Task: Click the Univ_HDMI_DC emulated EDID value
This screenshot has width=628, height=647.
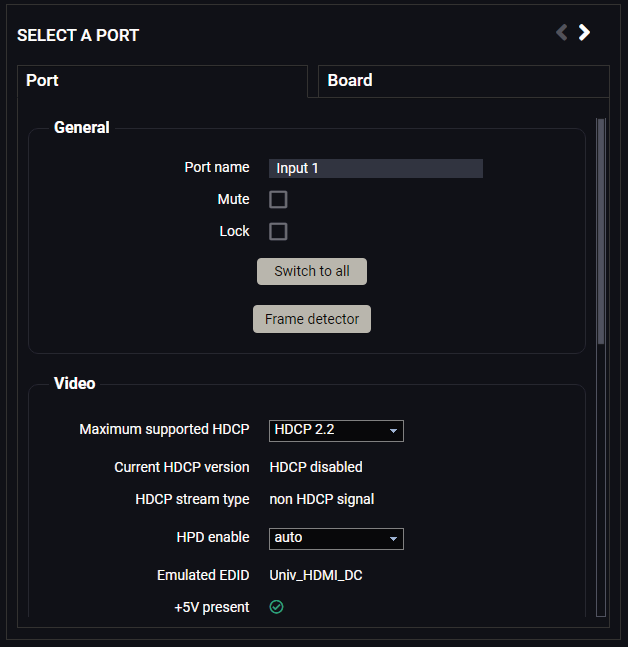Action: (x=316, y=575)
